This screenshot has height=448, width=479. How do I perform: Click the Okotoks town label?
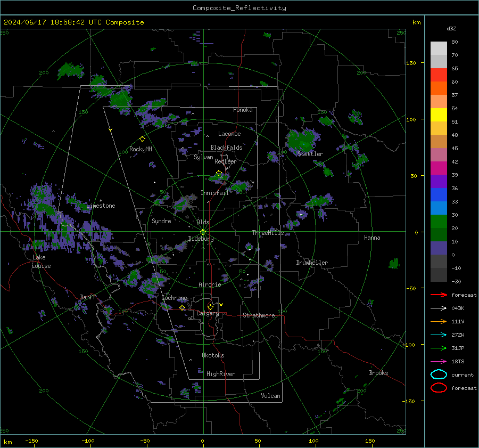(x=213, y=355)
